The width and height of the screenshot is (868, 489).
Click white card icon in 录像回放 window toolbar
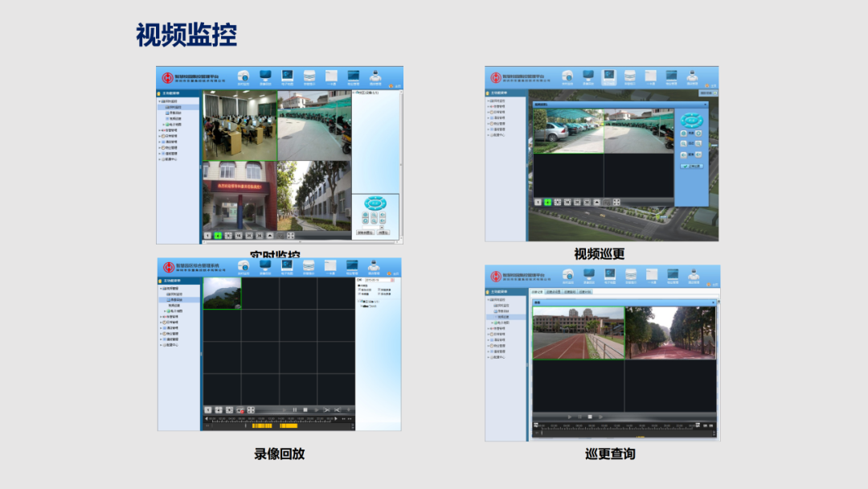[330, 266]
